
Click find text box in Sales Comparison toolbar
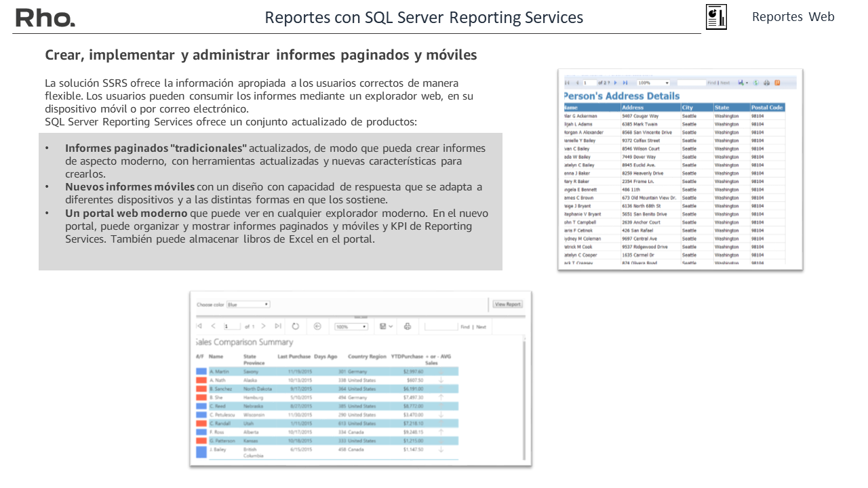coord(441,326)
